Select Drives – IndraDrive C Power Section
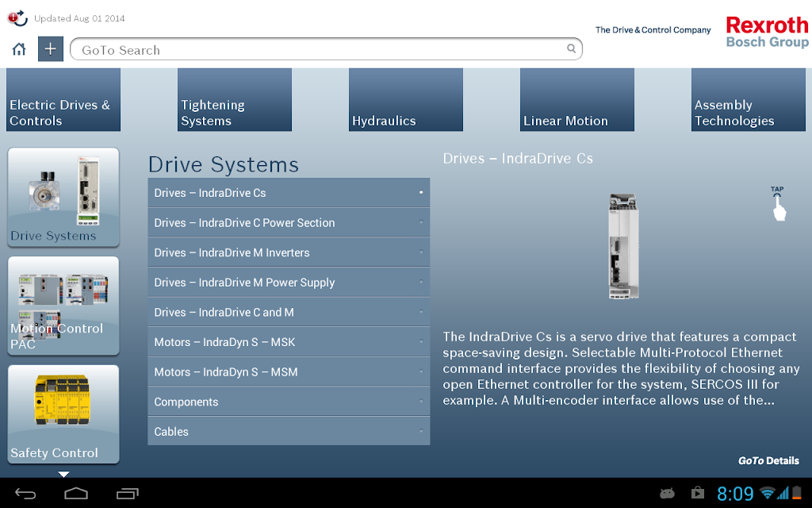This screenshot has height=508, width=812. coord(289,223)
